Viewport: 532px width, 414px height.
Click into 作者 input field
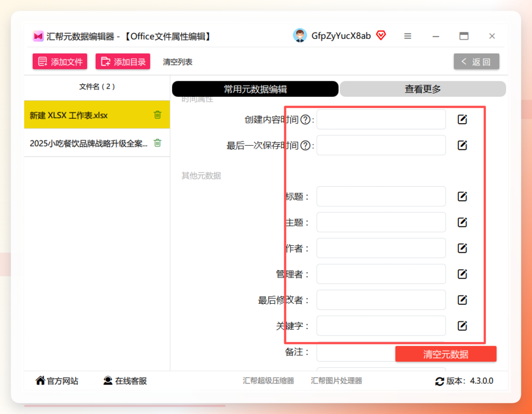coord(381,248)
